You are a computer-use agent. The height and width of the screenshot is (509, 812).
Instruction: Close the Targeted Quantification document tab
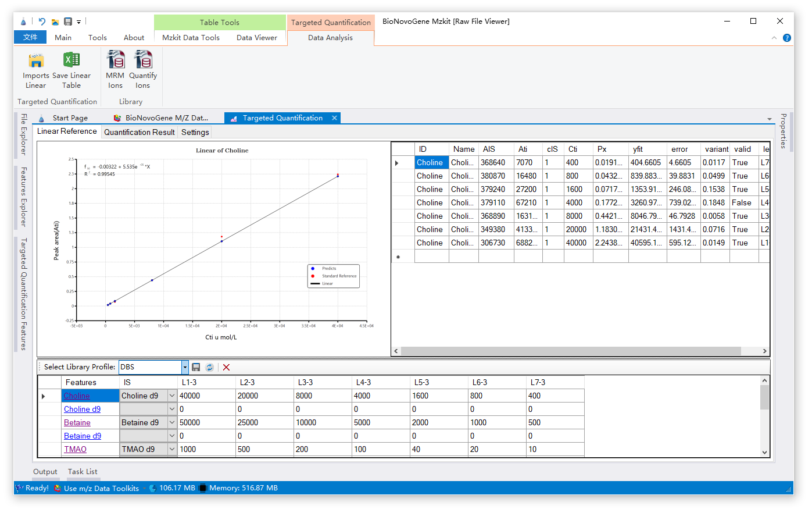[334, 118]
